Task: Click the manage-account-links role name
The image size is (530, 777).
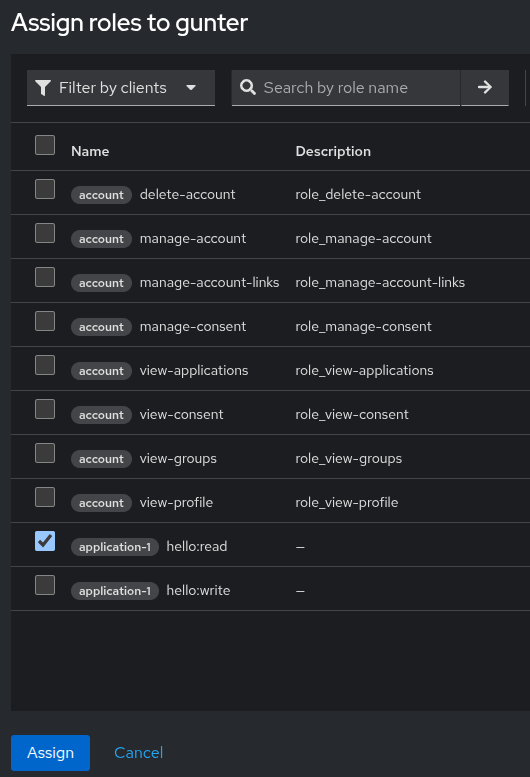Action: click(210, 282)
